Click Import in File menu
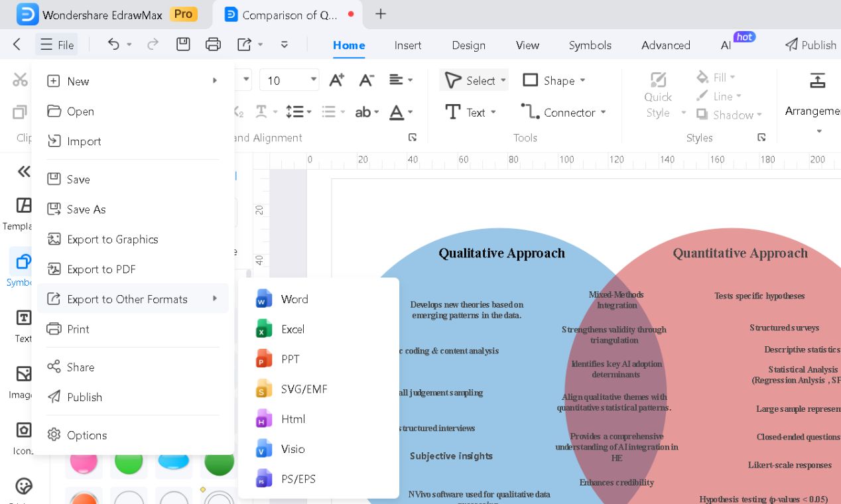841x504 pixels. 133,141
